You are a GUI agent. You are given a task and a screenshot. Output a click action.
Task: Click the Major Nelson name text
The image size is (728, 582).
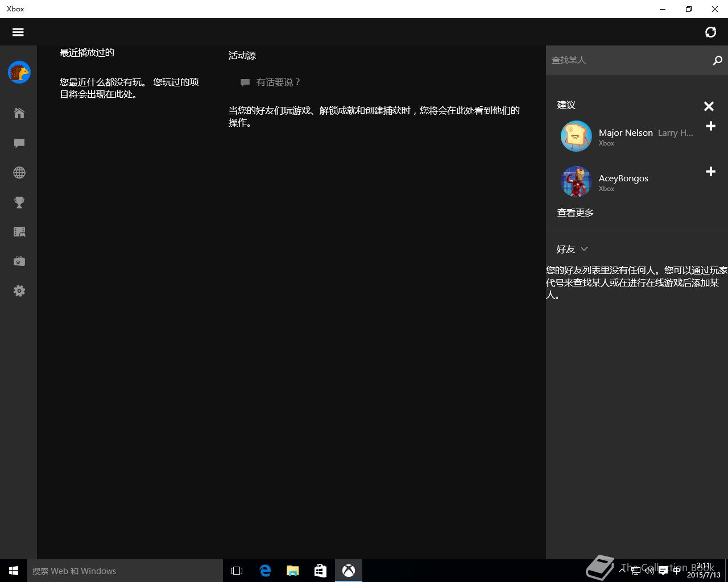pos(626,132)
